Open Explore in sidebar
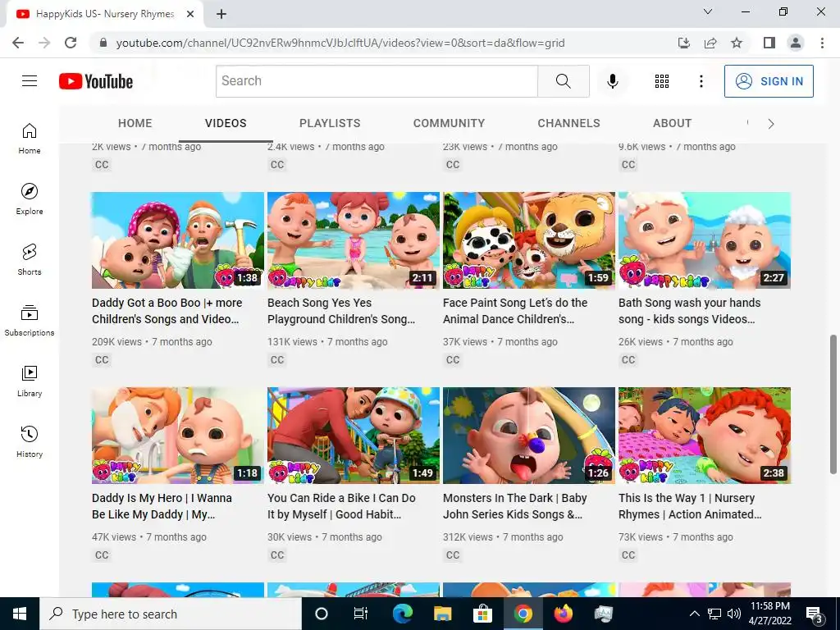840x630 pixels. (x=30, y=199)
